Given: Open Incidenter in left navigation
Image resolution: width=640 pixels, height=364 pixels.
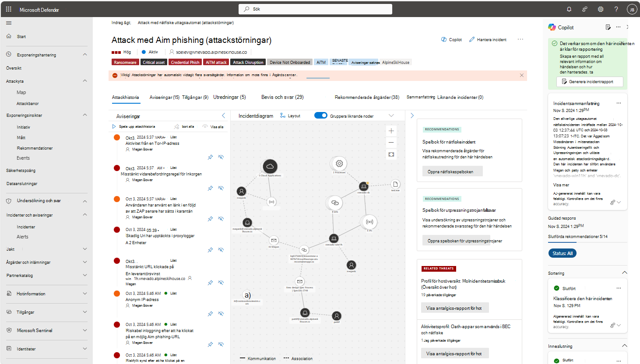Looking at the screenshot, I should point(26,227).
